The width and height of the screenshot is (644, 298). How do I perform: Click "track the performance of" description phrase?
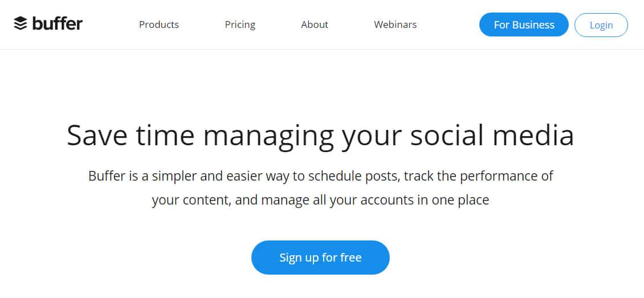click(479, 176)
